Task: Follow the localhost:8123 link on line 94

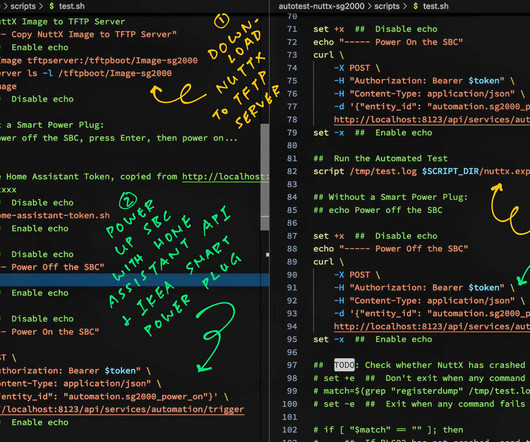Action: (x=432, y=326)
